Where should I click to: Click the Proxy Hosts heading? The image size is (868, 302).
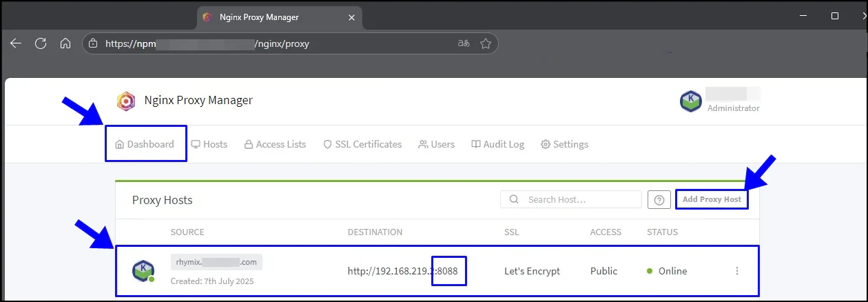point(163,200)
